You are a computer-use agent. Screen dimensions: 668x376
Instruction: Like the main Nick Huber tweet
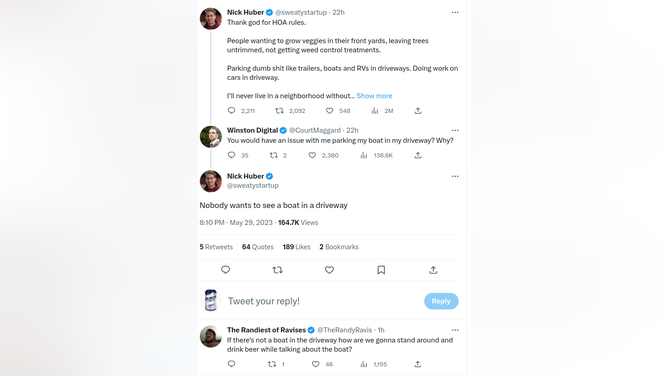click(329, 270)
